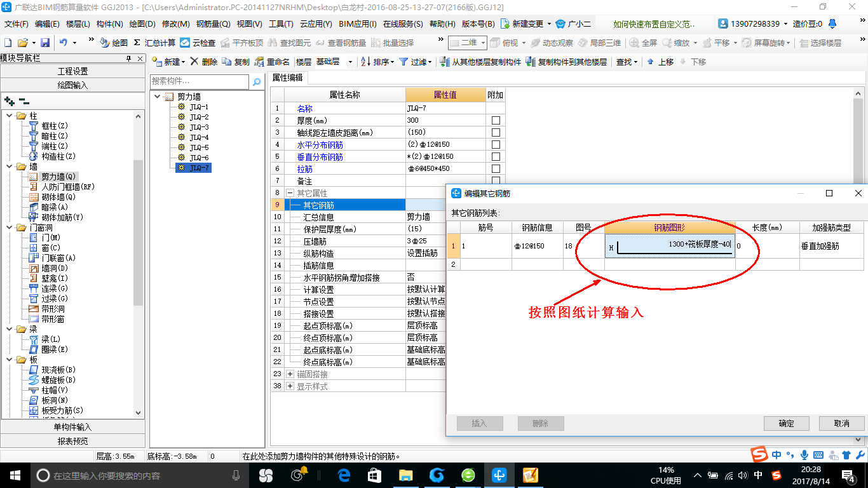Viewport: 868px width, 488px height.
Task: Open the BIM应用(I) menu
Action: [x=358, y=24]
